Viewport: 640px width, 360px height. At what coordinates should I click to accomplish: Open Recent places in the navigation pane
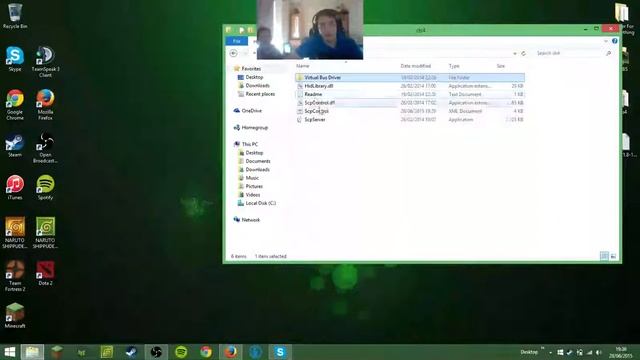tap(256, 94)
